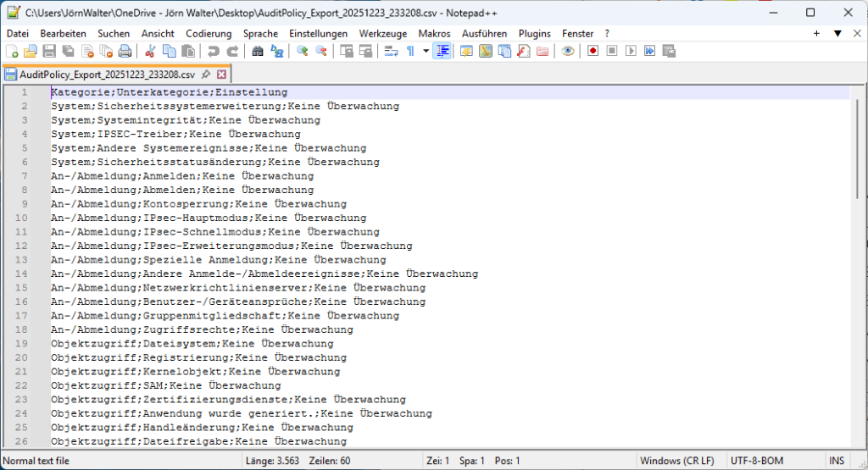The image size is (868, 470).
Task: Open Find with the binoculars icon
Action: (258, 52)
